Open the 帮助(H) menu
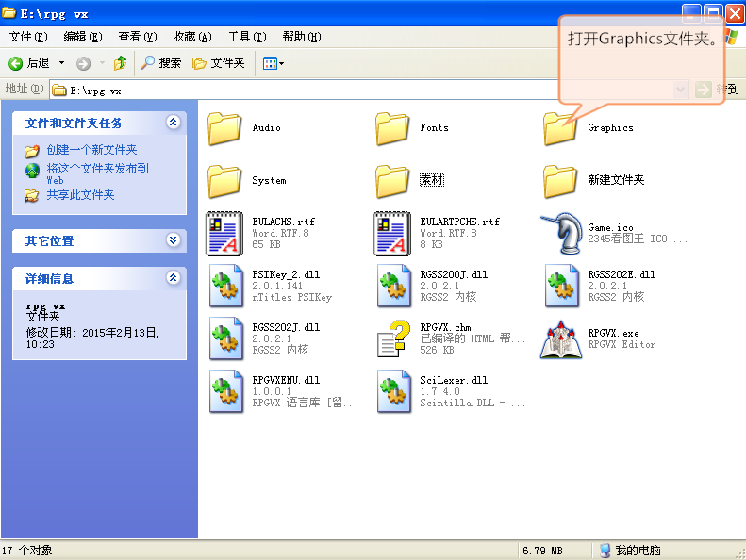 (x=302, y=37)
